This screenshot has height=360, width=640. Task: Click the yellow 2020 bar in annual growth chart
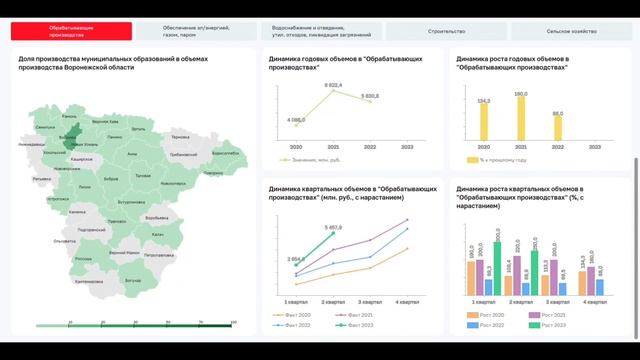(x=484, y=122)
